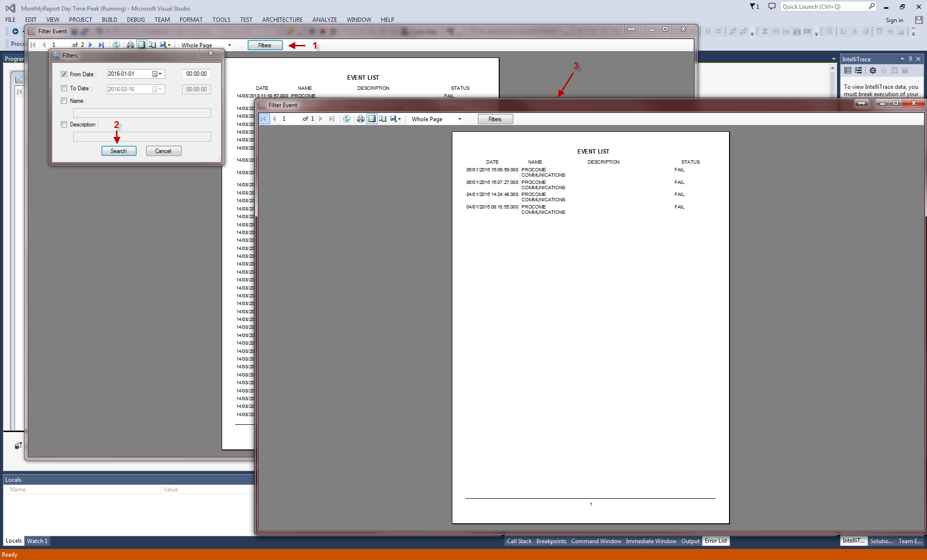The height and width of the screenshot is (560, 927).
Task: Open the DEBUG menu
Action: tap(136, 20)
